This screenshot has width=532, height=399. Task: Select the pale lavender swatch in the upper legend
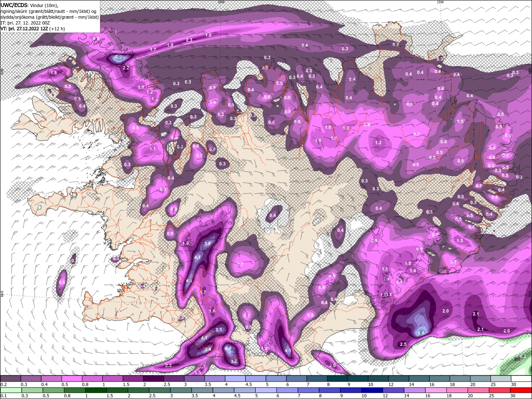pyautogui.click(x=235, y=379)
